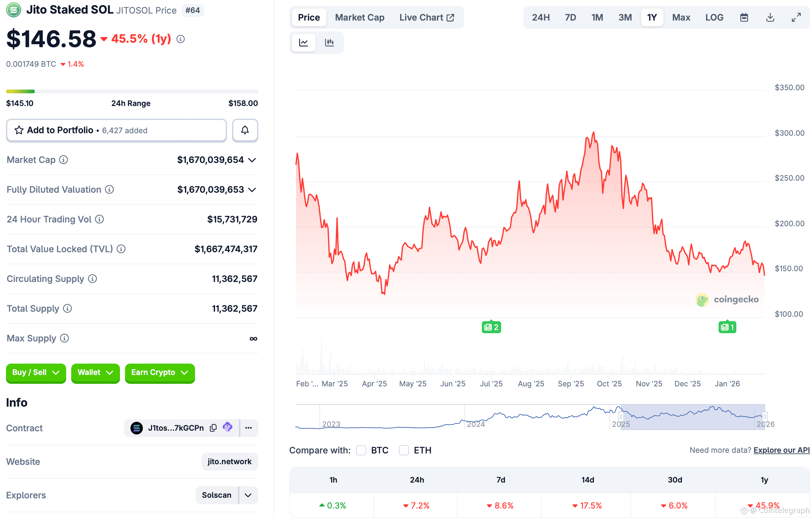This screenshot has height=518, width=812.
Task: Select the Max timeframe tab
Action: 681,17
